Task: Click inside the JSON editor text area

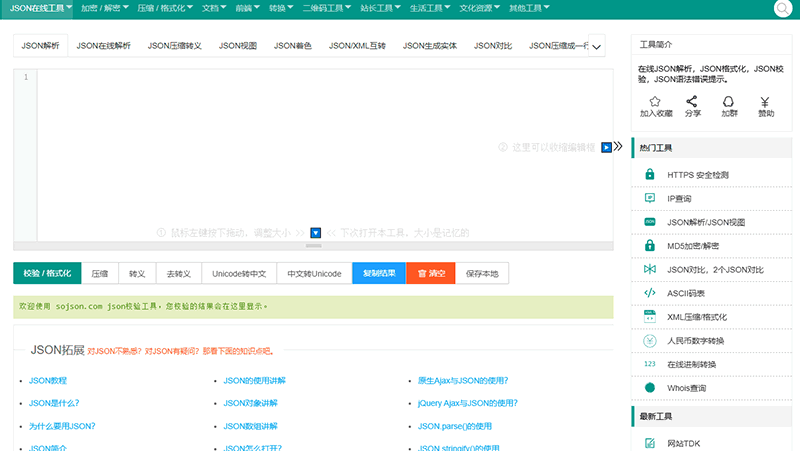Action: [x=324, y=155]
